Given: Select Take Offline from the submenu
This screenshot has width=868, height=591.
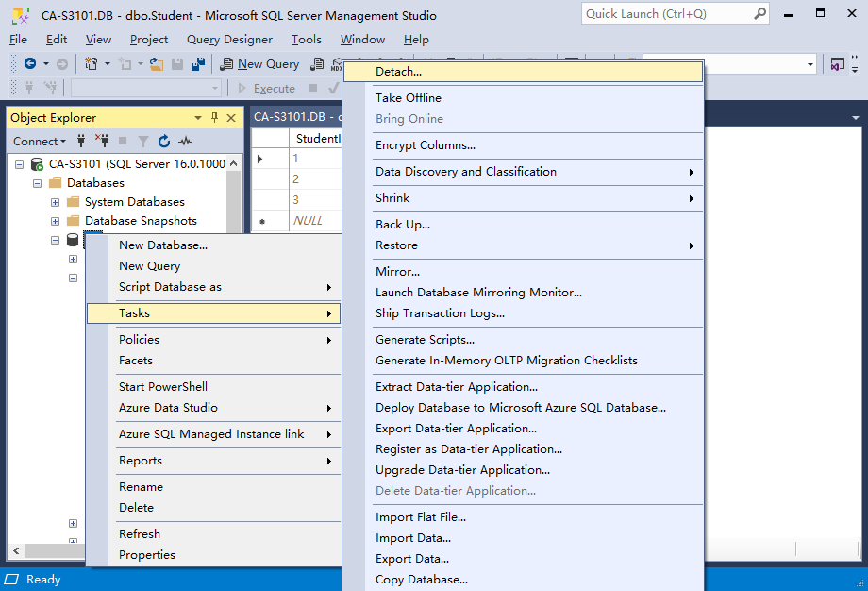Looking at the screenshot, I should click(x=408, y=98).
